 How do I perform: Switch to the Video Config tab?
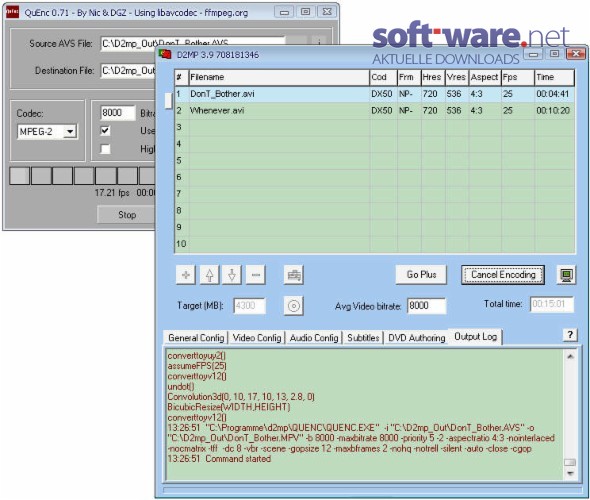(257, 338)
